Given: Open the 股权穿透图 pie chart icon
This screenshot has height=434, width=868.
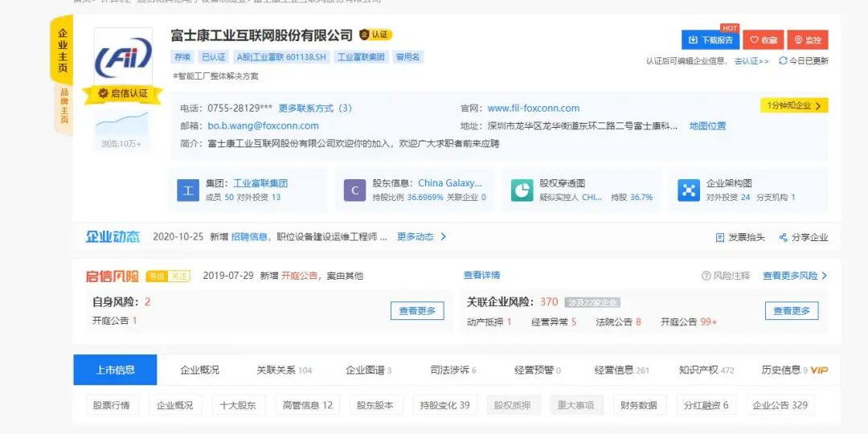Looking at the screenshot, I should pos(522,190).
